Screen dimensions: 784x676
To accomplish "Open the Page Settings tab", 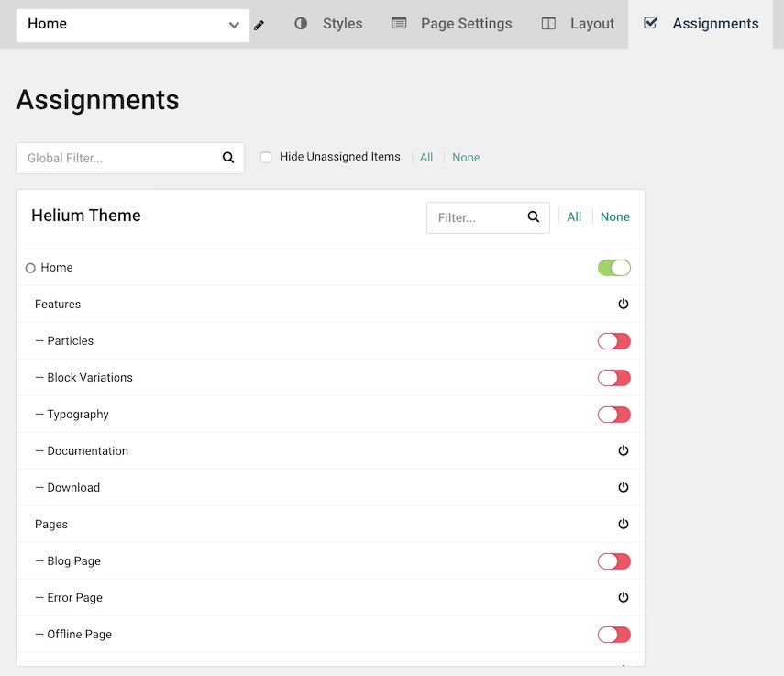I will click(x=452, y=24).
